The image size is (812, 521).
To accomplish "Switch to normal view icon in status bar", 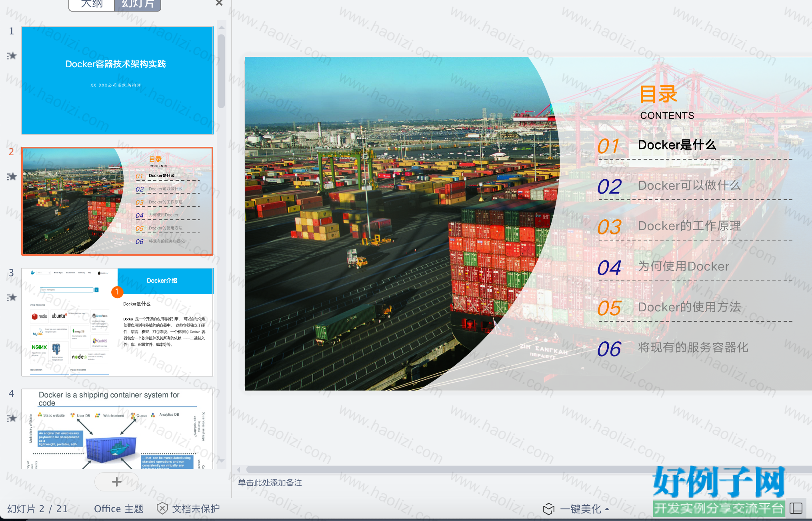I will pos(796,508).
